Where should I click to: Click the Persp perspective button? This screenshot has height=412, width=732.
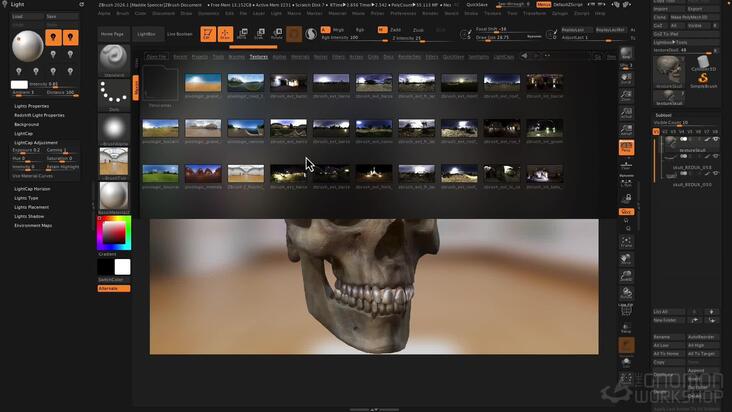[626, 147]
